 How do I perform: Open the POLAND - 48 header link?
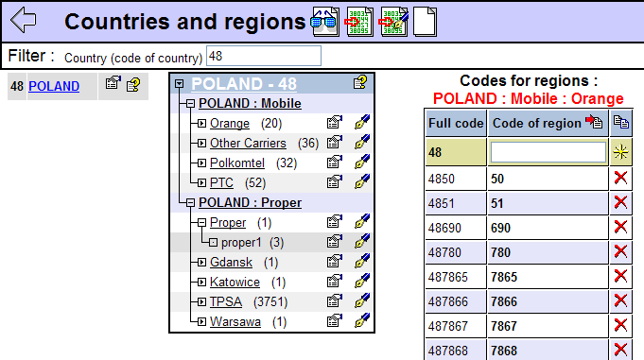pos(244,84)
